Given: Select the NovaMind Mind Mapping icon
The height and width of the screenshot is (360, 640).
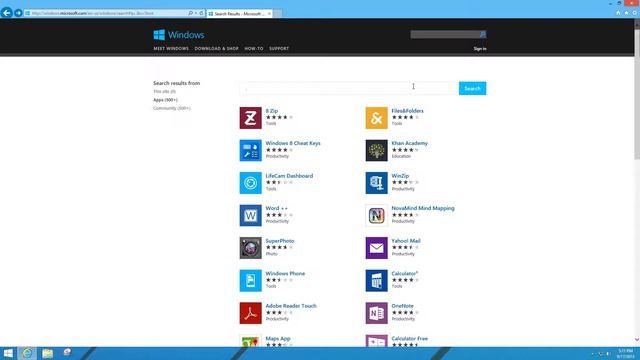Looking at the screenshot, I should point(376,215).
